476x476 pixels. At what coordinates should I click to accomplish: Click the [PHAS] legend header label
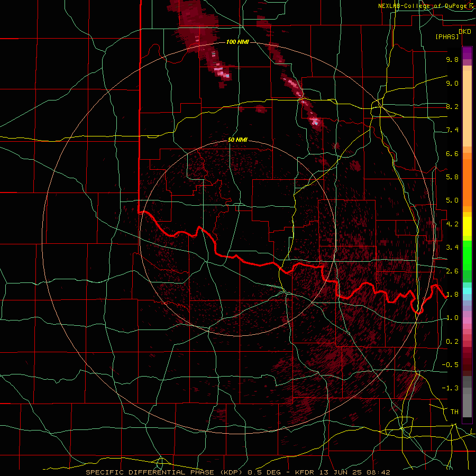(447, 37)
